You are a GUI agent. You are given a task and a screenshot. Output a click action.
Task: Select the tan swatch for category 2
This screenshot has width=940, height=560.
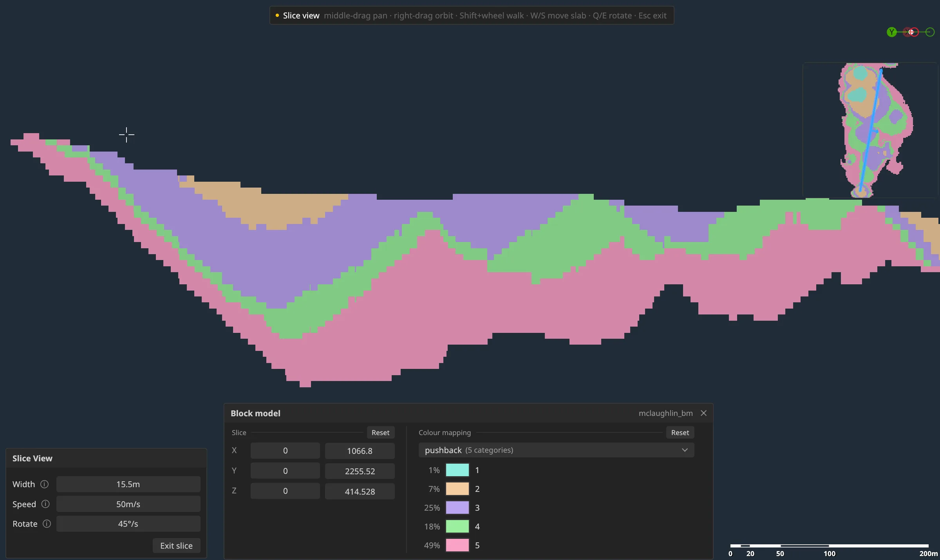click(x=457, y=489)
